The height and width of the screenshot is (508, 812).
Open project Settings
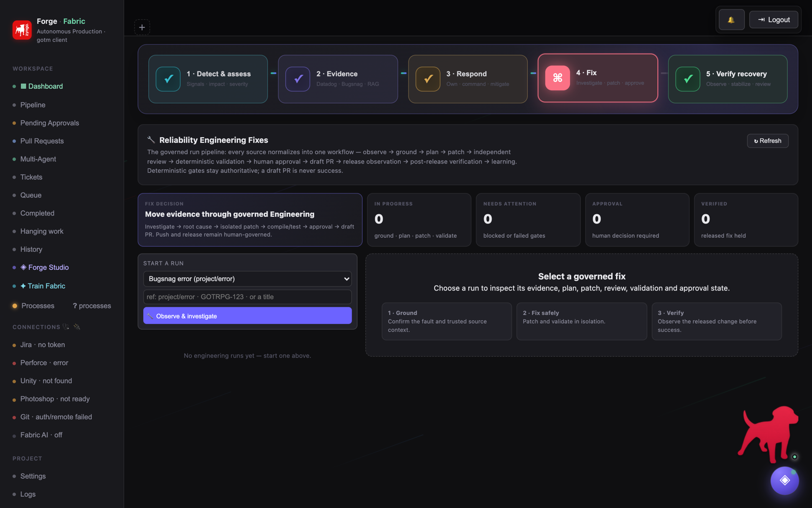coord(33,476)
